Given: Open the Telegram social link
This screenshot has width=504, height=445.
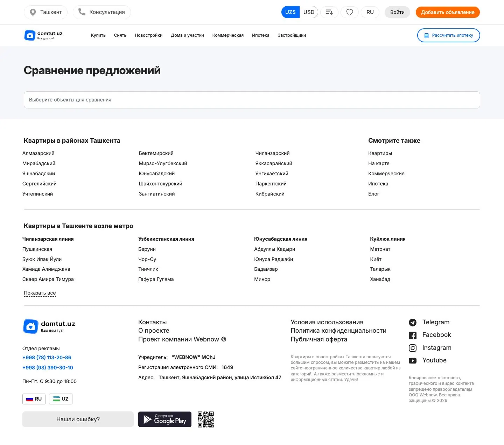Looking at the screenshot, I should (x=429, y=322).
